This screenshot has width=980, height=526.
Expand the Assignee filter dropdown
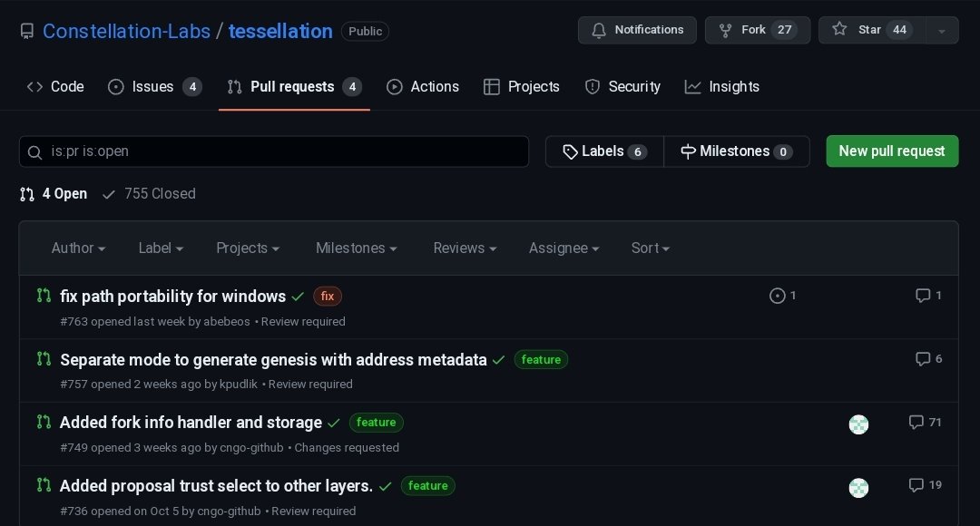[563, 248]
